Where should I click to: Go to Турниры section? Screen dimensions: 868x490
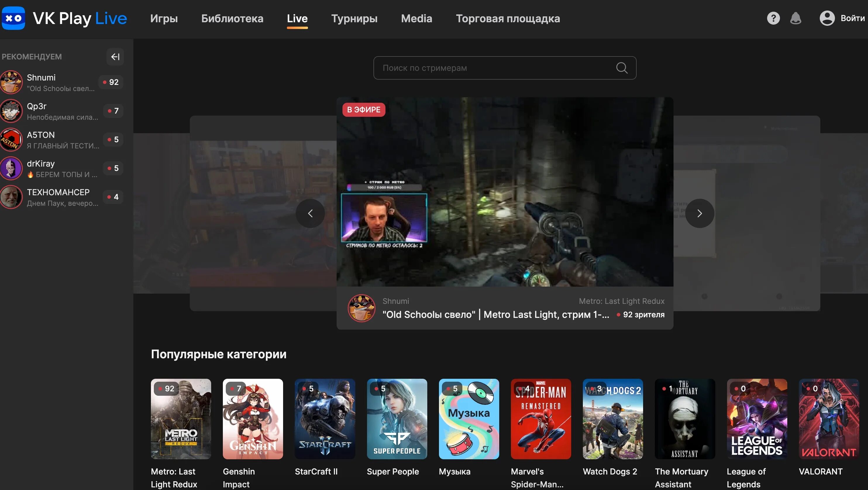pos(354,18)
